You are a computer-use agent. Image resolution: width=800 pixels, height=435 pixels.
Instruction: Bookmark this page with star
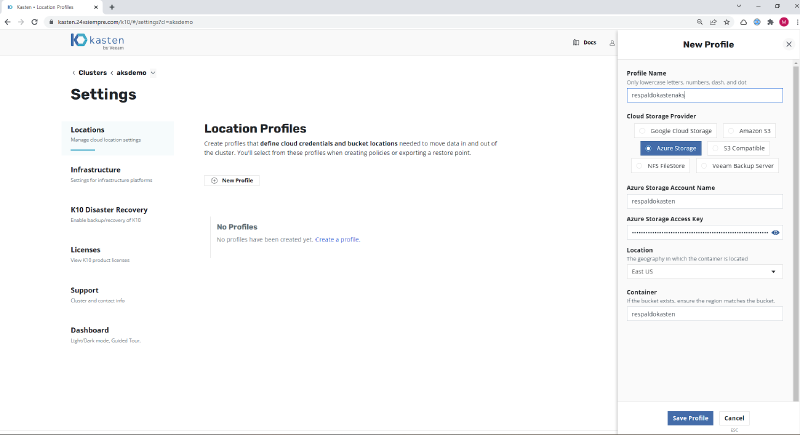click(727, 22)
